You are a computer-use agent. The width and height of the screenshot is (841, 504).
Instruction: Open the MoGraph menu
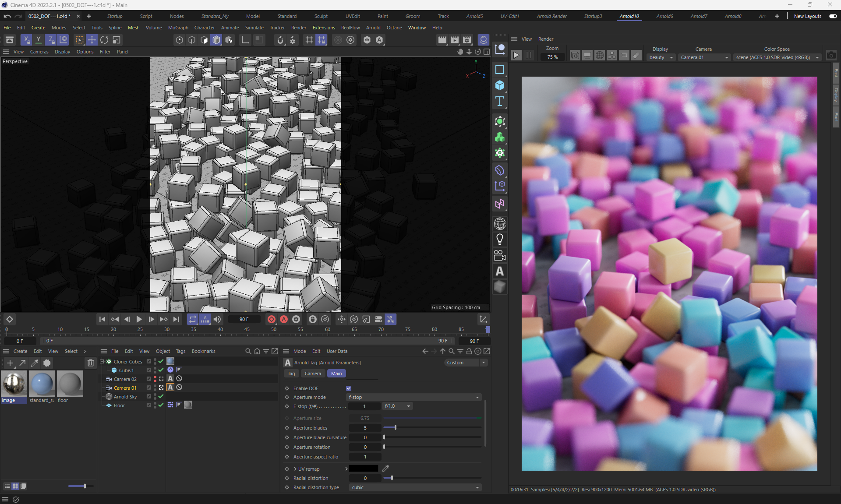178,28
